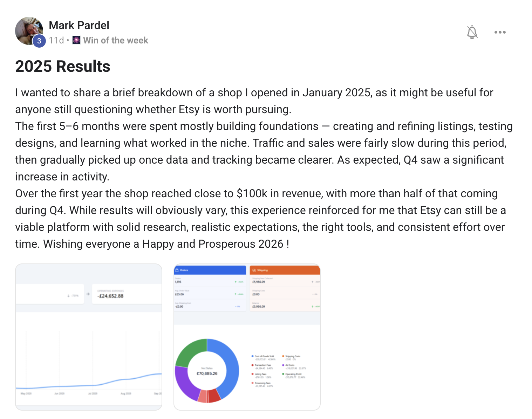The width and height of the screenshot is (532, 419).
Task: Click the -£24,652.88 operating expenses value
Action: [x=111, y=296]
